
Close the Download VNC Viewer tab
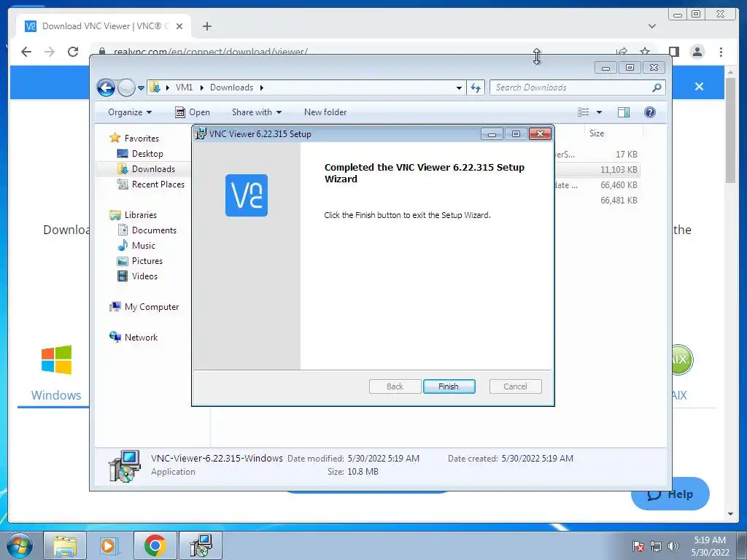[179, 26]
